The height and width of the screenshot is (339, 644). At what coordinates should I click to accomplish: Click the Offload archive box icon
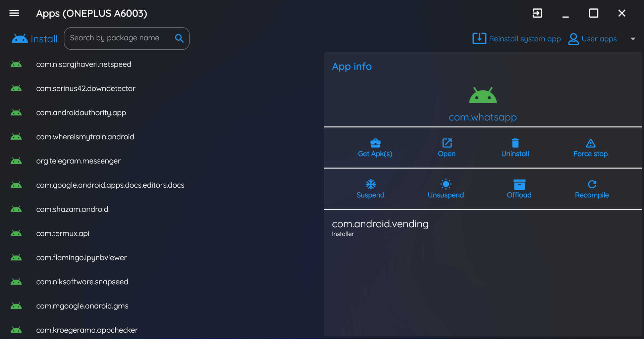pyautogui.click(x=519, y=185)
